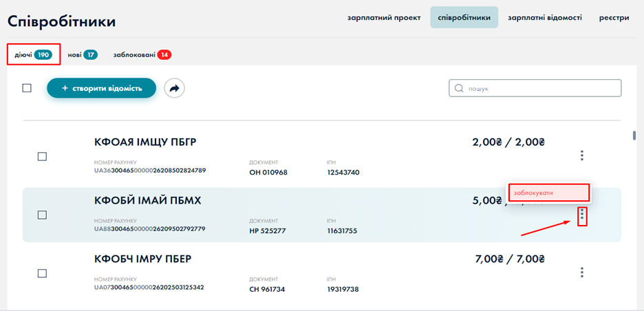Viewport: 644px width, 311px height.
Task: Select checkbox for КФОБЧ ІМРУ ПБЕР
Action: tap(42, 273)
